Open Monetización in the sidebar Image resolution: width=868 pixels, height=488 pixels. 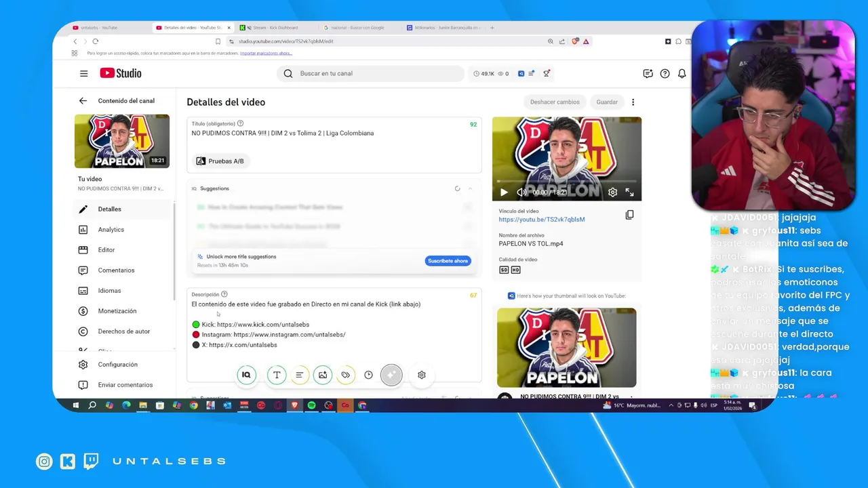[123, 310]
